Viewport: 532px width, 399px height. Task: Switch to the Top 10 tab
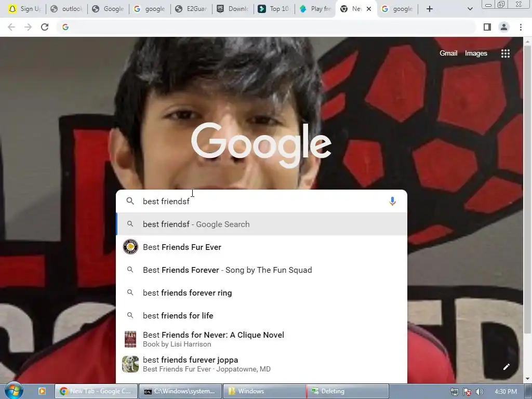click(274, 9)
